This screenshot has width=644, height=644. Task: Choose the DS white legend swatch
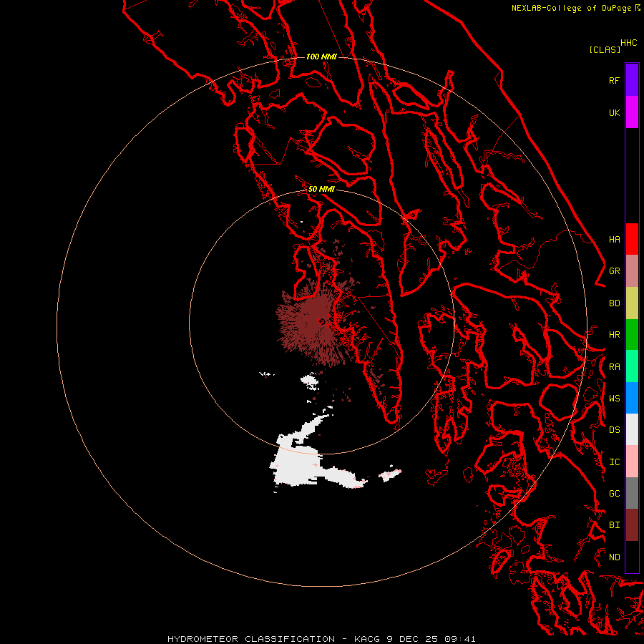tap(632, 429)
